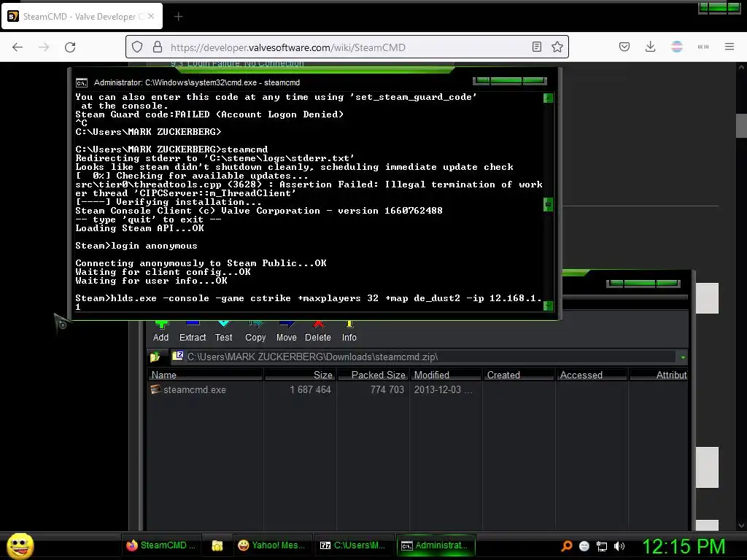The image size is (747, 560).
Task: Click the browser page scroll up arrow
Action: coord(741,67)
